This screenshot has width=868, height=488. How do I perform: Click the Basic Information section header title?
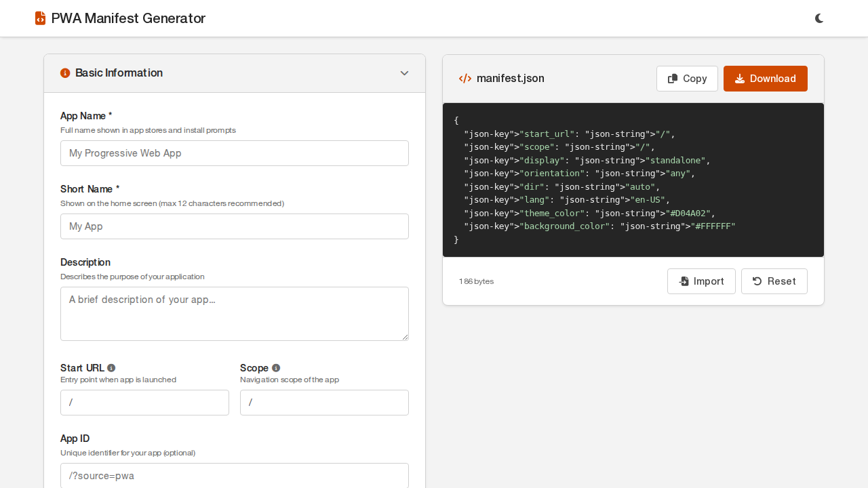pyautogui.click(x=119, y=73)
